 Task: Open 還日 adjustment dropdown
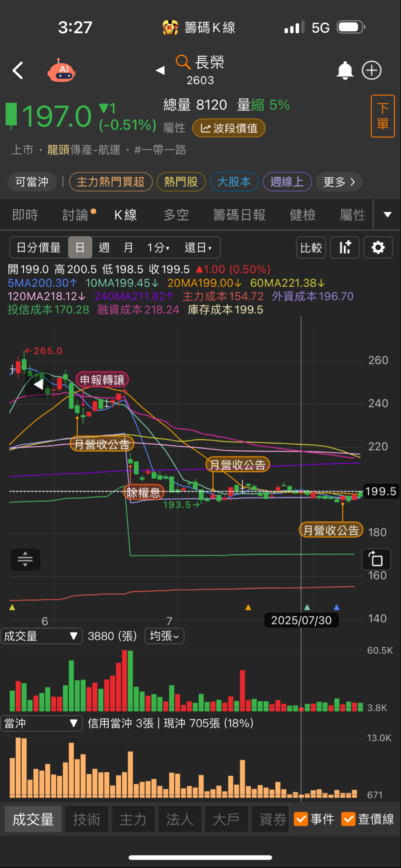tap(198, 248)
